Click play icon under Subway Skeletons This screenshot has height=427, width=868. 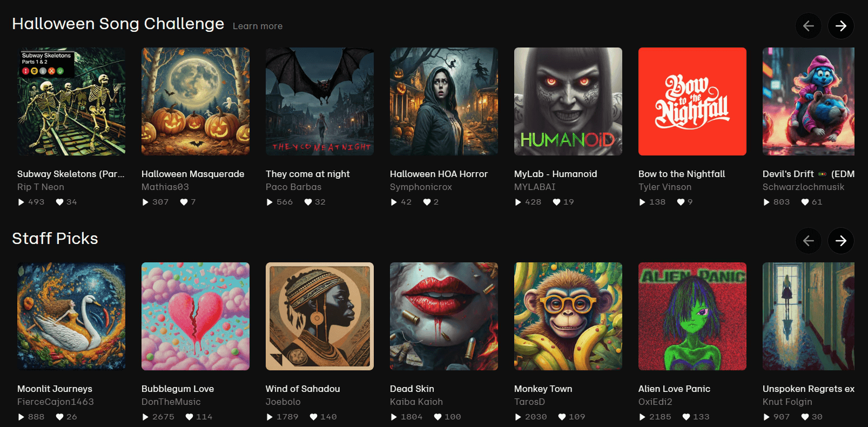tap(21, 202)
